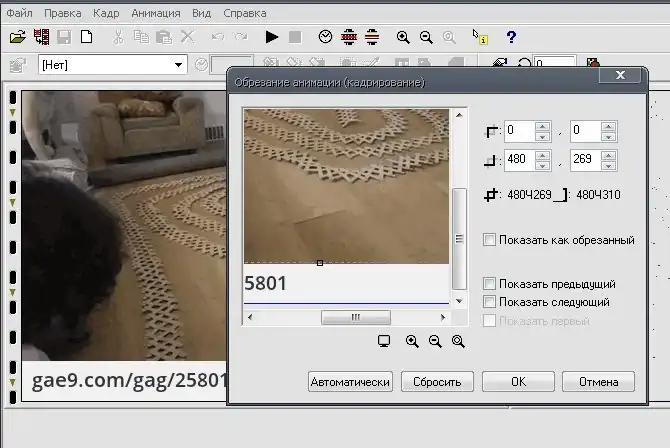Enable 'Показать как обрезанный' checkbox

[489, 240]
